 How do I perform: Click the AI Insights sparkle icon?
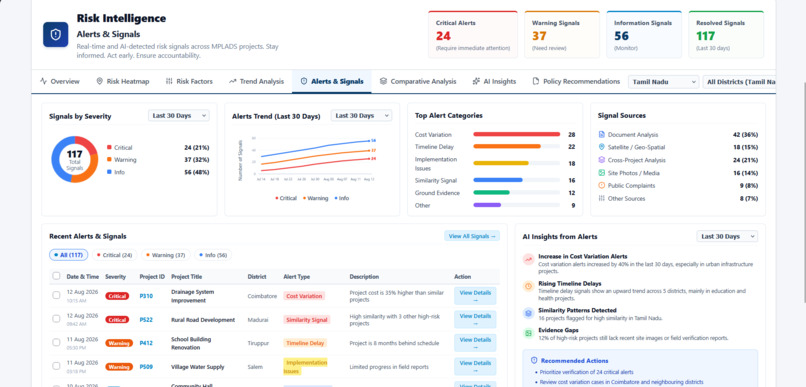point(476,81)
